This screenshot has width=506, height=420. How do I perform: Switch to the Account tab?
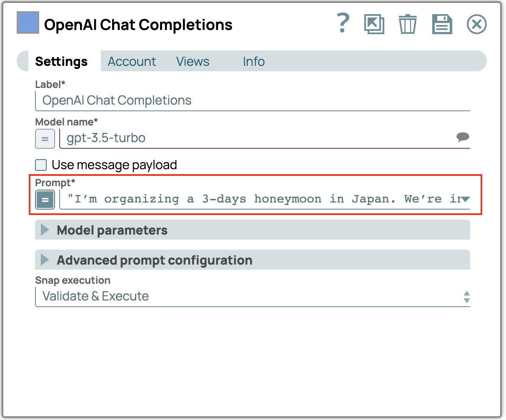132,61
